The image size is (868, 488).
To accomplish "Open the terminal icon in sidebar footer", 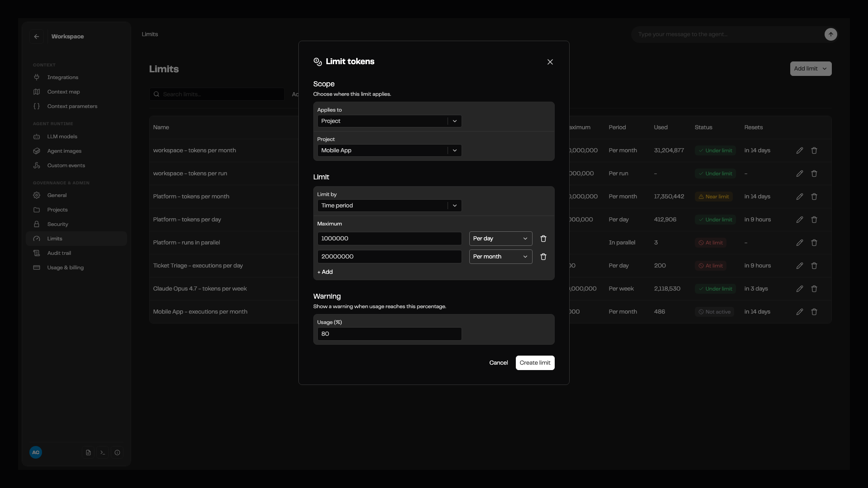I will 103,452.
